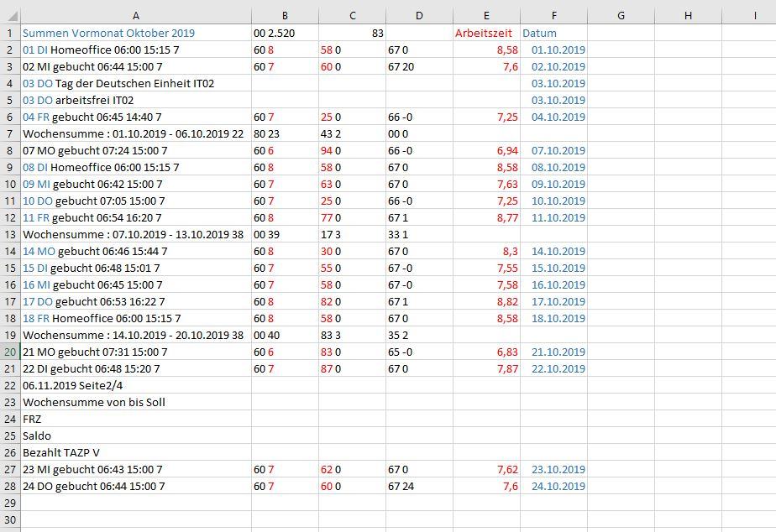Click cell 'Wochensumme von bis Soll'
The image size is (776, 532).
(x=135, y=403)
